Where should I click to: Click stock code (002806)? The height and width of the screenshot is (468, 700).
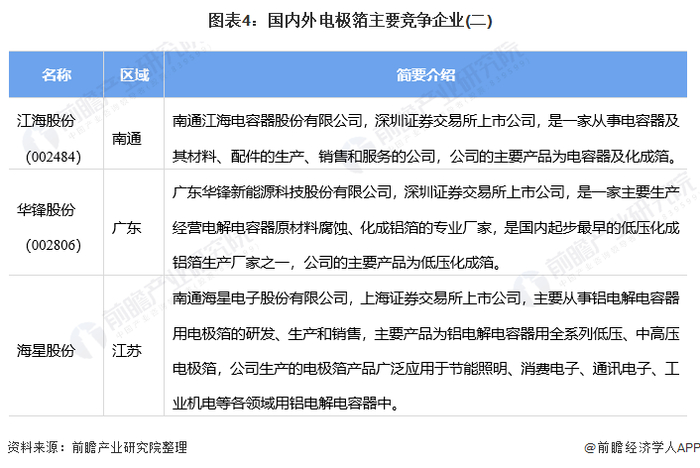[53, 245]
